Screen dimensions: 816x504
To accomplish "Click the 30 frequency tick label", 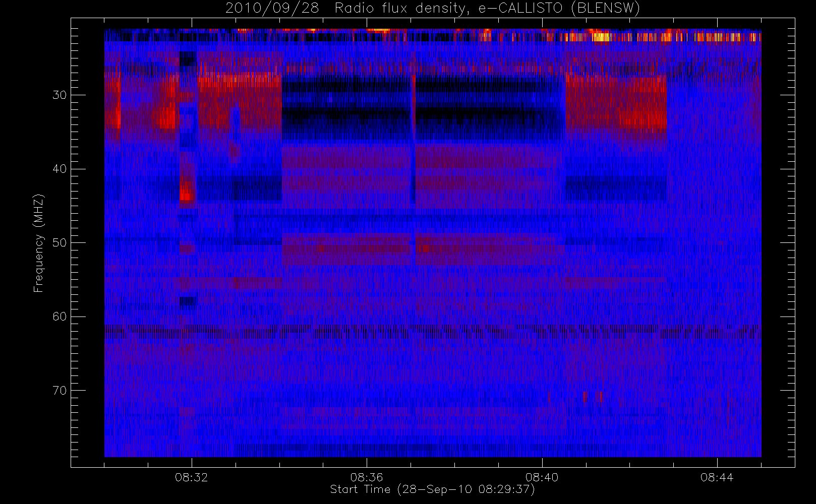I will point(60,95).
